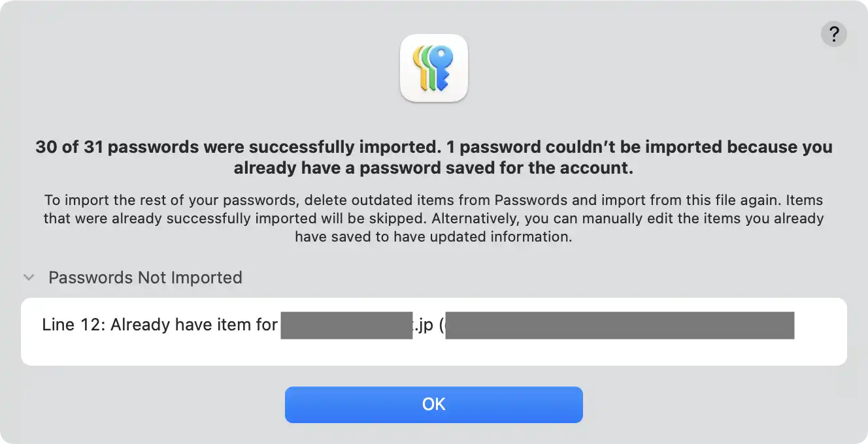Click the redacted domain block before .jp
This screenshot has height=444, width=868.
coord(346,325)
